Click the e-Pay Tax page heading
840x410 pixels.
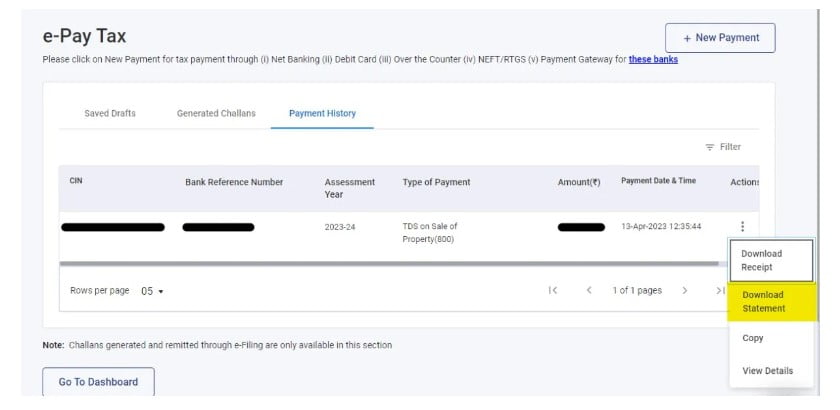point(85,36)
